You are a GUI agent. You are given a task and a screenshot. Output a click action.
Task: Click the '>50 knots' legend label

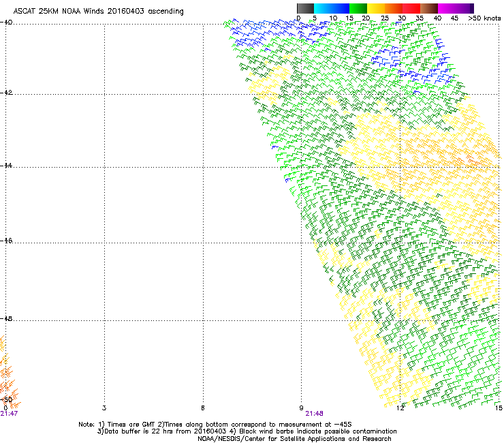tap(484, 18)
